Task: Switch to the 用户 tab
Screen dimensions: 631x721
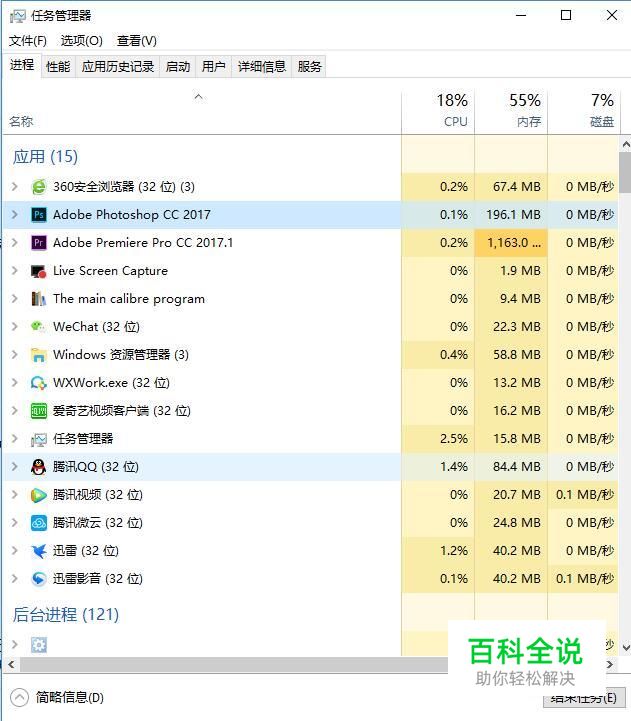Action: point(213,67)
